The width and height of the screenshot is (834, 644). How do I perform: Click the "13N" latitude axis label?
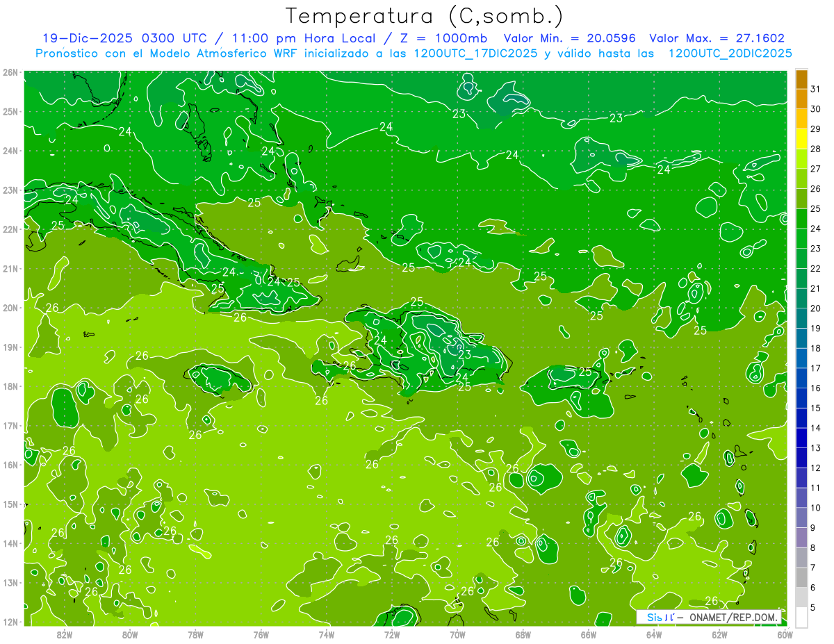pos(10,582)
